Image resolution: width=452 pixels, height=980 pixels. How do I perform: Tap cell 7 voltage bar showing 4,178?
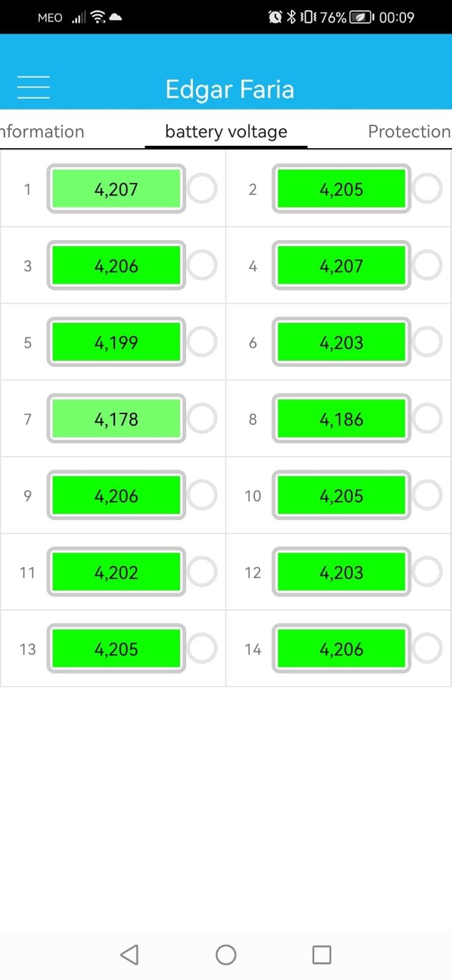(116, 418)
